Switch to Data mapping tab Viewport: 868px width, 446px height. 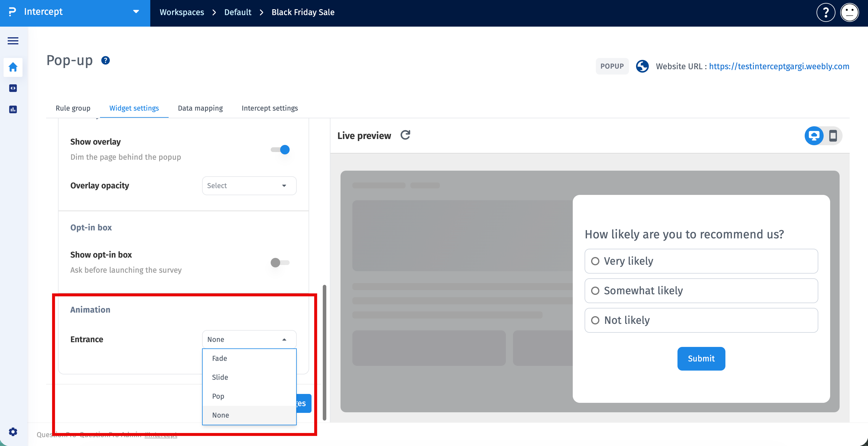pyautogui.click(x=200, y=108)
